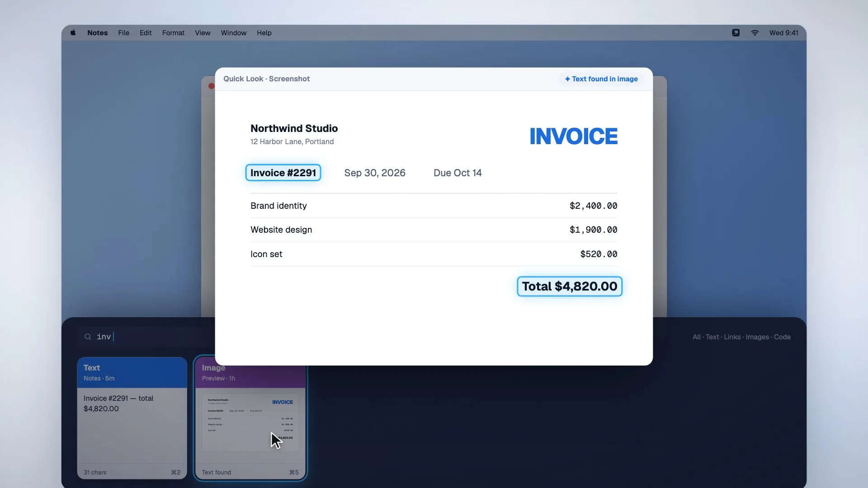Click the clipboard manager menu bar icon
This screenshot has height=488, width=868.
click(736, 33)
